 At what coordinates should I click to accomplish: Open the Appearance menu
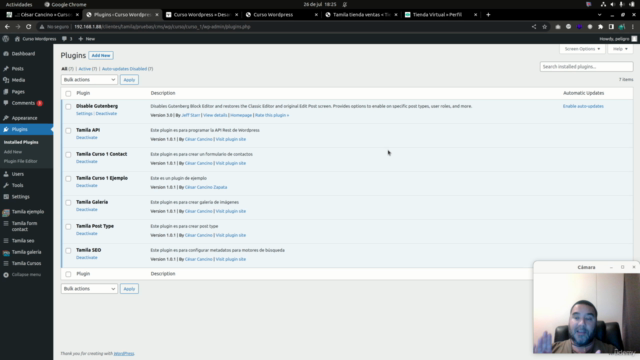tap(24, 118)
